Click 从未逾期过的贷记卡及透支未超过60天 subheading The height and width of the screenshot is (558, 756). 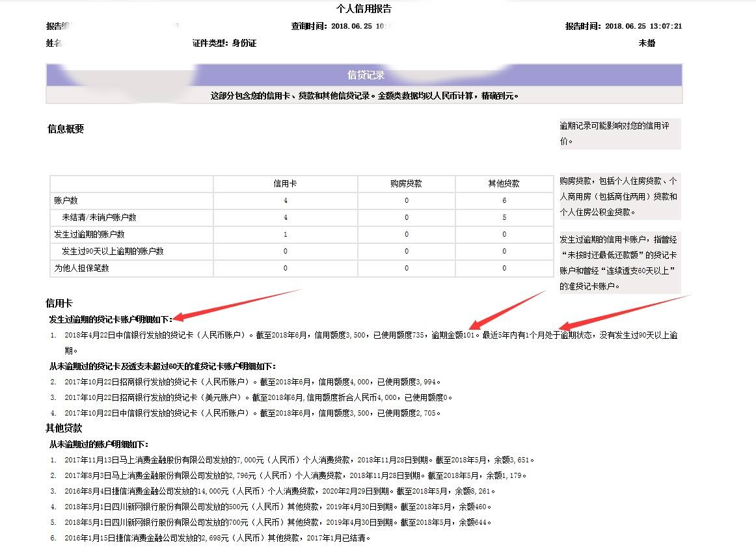click(163, 366)
